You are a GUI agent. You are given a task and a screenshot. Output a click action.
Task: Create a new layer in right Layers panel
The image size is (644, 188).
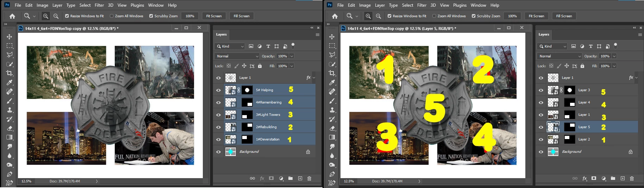click(623, 178)
